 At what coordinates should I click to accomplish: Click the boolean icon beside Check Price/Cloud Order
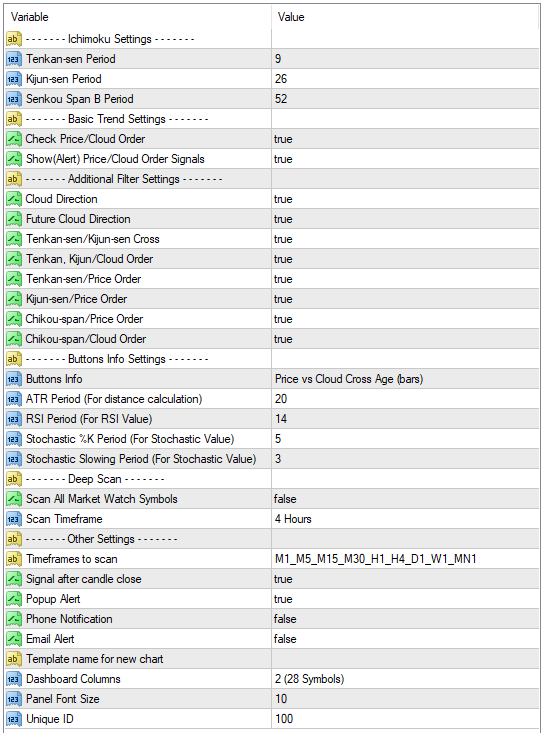[14, 139]
